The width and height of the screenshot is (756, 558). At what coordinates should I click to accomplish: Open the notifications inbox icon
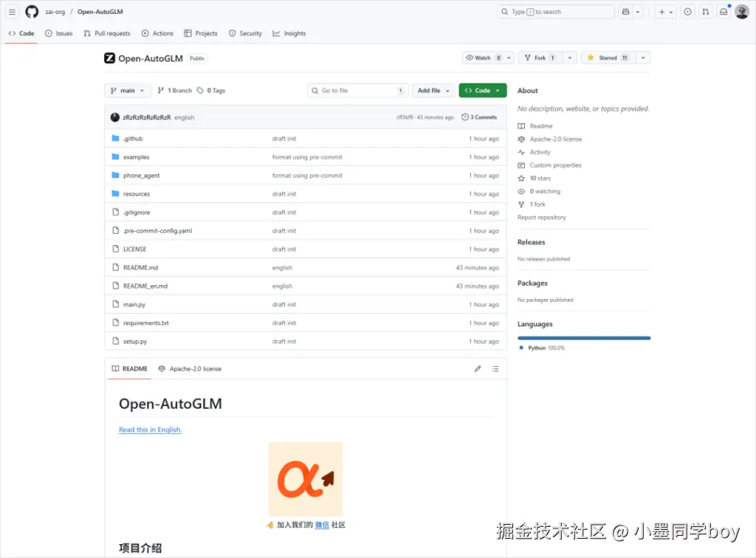tap(724, 12)
